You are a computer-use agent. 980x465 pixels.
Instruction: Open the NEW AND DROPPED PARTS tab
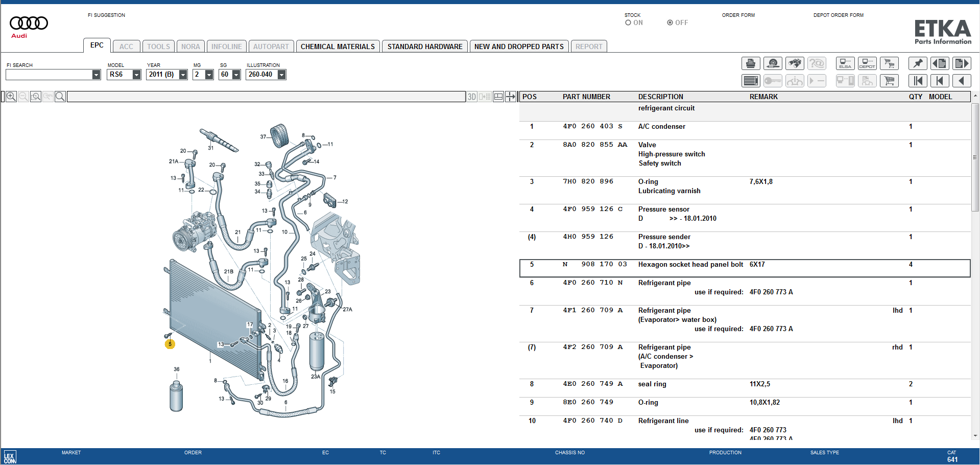coord(519,46)
